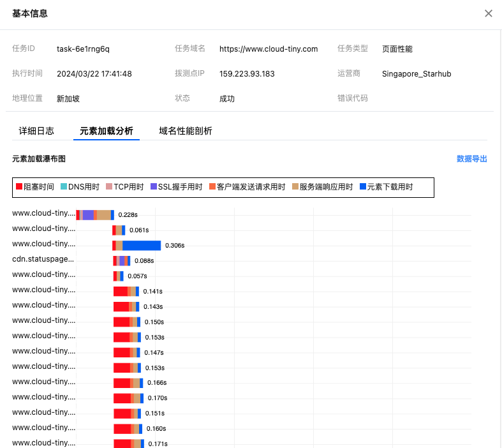The image size is (502, 448).
Task: Toggle the 阻塞时间 legend item
Action: tap(34, 187)
